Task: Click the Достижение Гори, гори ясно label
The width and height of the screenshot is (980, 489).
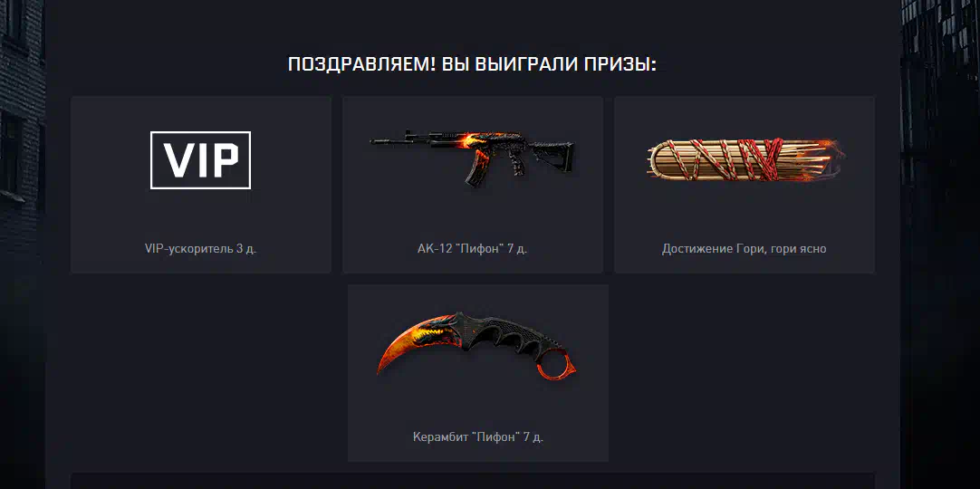Action: (745, 248)
